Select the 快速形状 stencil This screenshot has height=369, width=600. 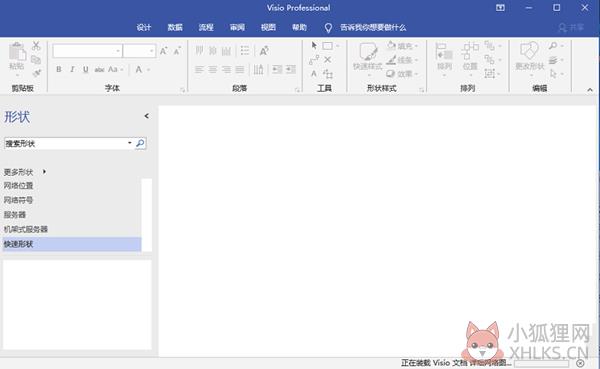[x=72, y=244]
